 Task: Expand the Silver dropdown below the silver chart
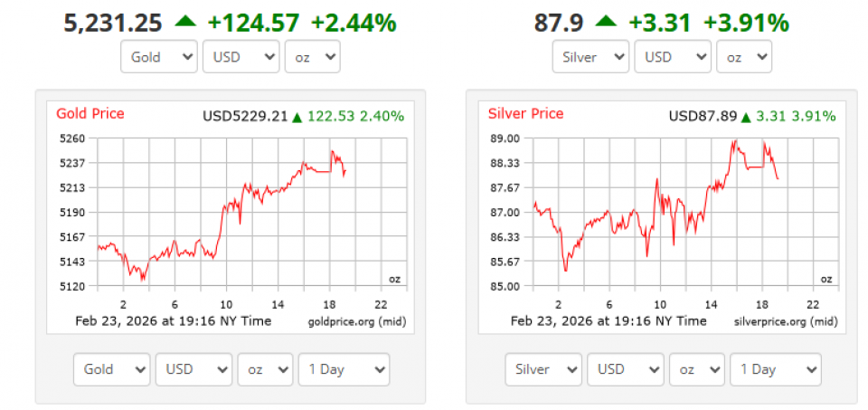[543, 369]
